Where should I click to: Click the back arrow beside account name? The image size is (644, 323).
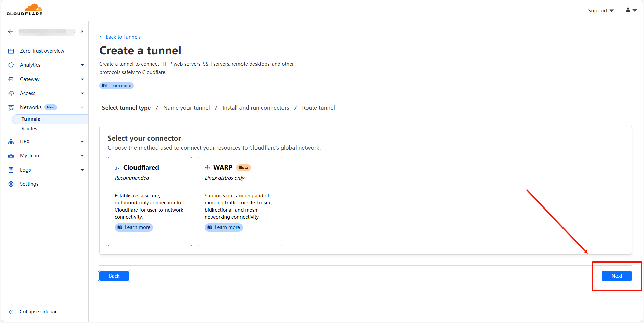click(11, 31)
